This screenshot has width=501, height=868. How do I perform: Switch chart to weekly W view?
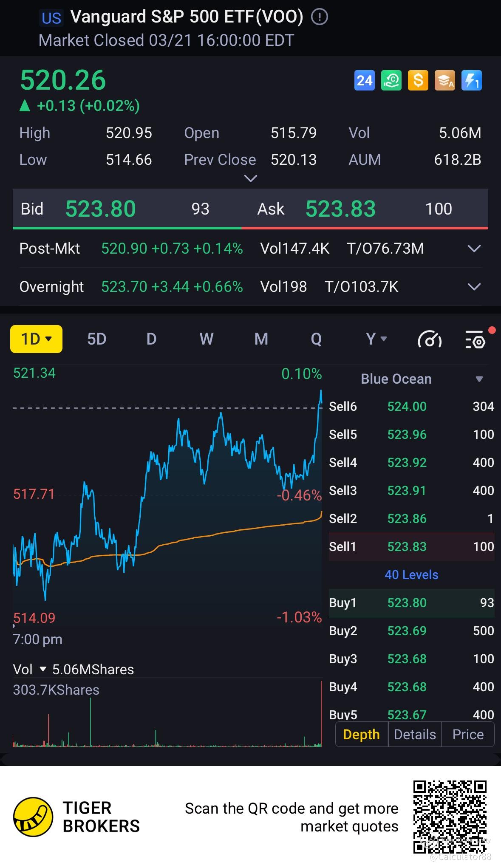[x=207, y=339]
